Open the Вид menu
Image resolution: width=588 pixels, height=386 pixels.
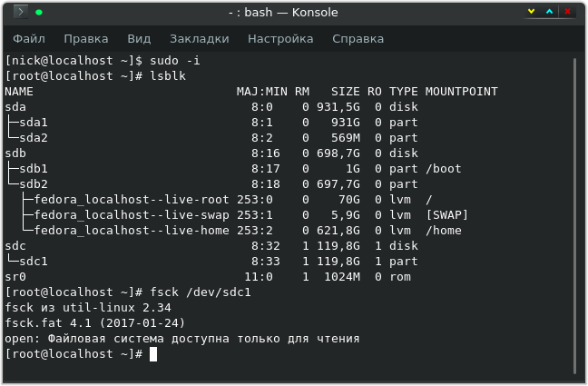point(139,39)
